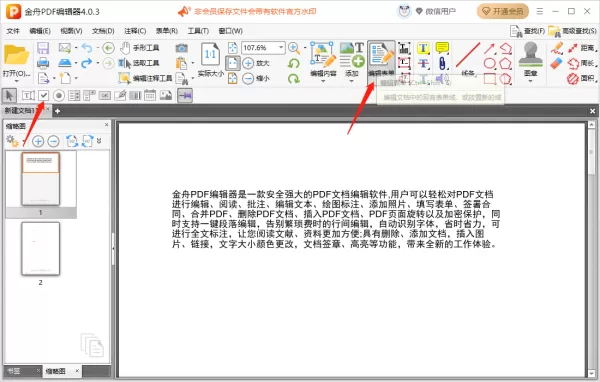Image resolution: width=600 pixels, height=382 pixels.
Task: Click the paperclip attachment icon
Action: click(x=442, y=64)
